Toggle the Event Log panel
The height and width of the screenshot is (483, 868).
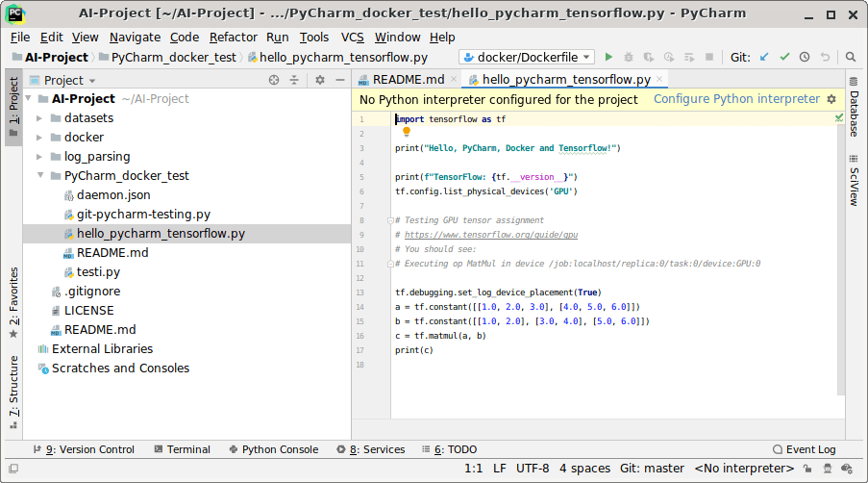tap(805, 449)
